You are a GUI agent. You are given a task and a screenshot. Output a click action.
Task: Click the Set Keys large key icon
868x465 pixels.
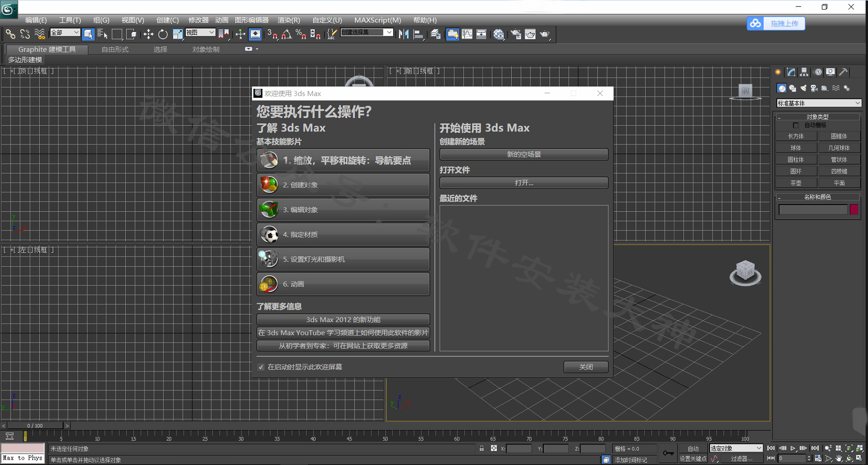(x=668, y=453)
